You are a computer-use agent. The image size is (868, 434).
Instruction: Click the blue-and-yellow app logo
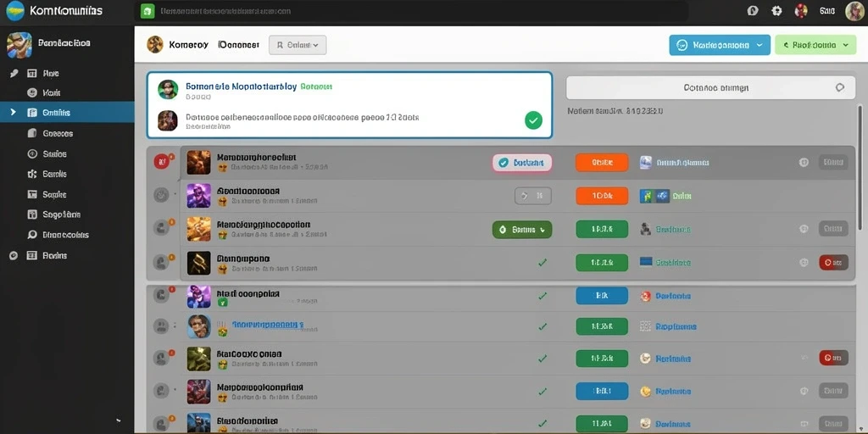pyautogui.click(x=15, y=10)
